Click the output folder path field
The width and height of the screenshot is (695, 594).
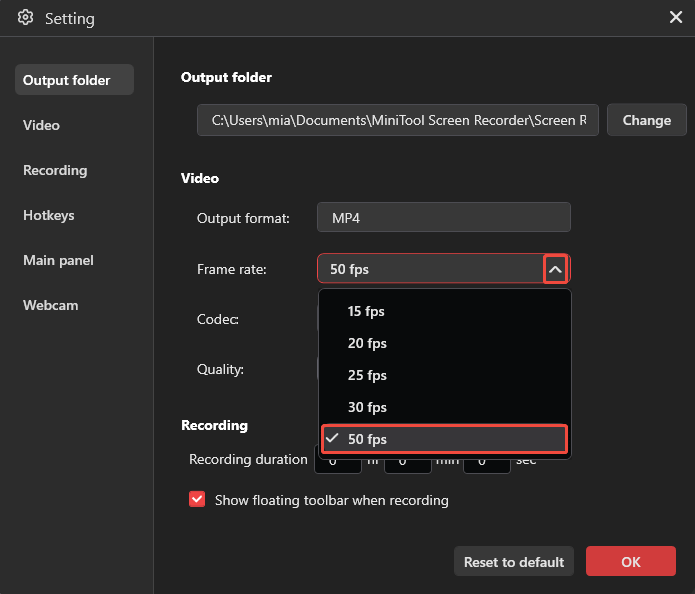coord(398,120)
